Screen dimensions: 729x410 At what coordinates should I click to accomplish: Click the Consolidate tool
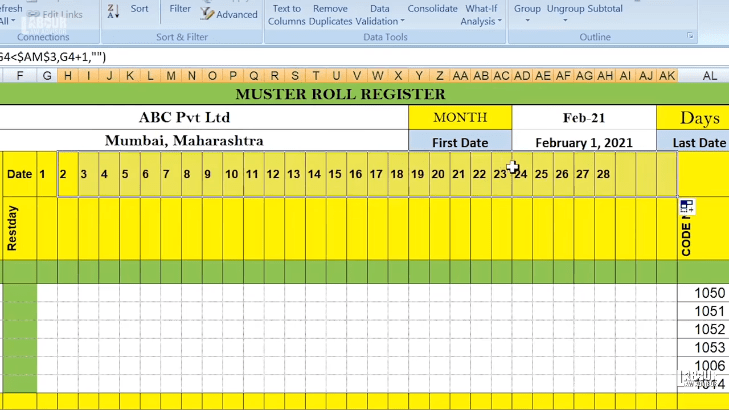pyautogui.click(x=432, y=9)
